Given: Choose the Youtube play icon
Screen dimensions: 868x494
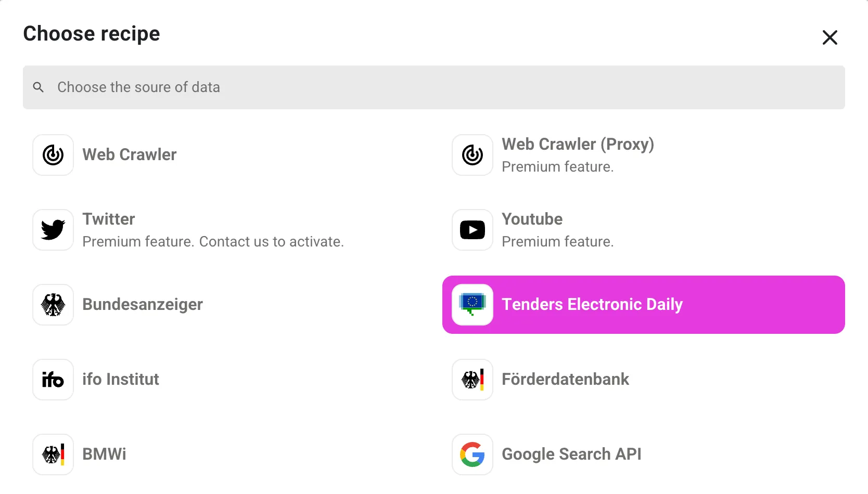Looking at the screenshot, I should [x=473, y=230].
